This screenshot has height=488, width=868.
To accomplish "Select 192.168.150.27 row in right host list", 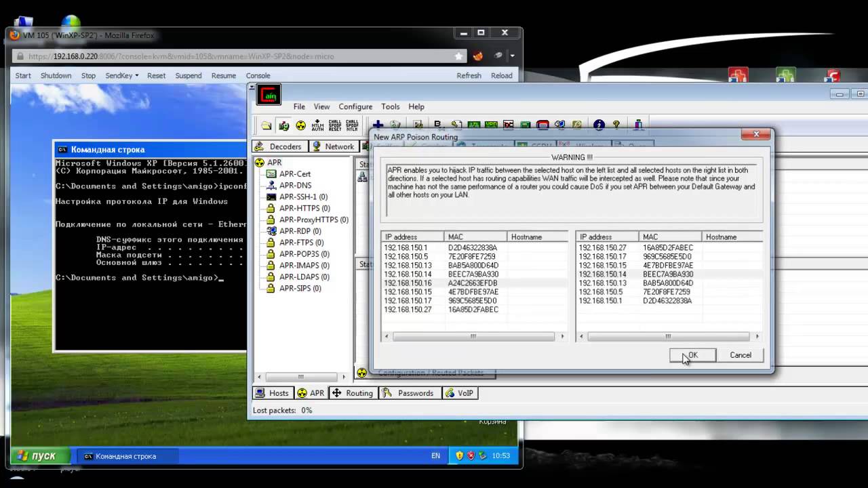I will point(669,248).
